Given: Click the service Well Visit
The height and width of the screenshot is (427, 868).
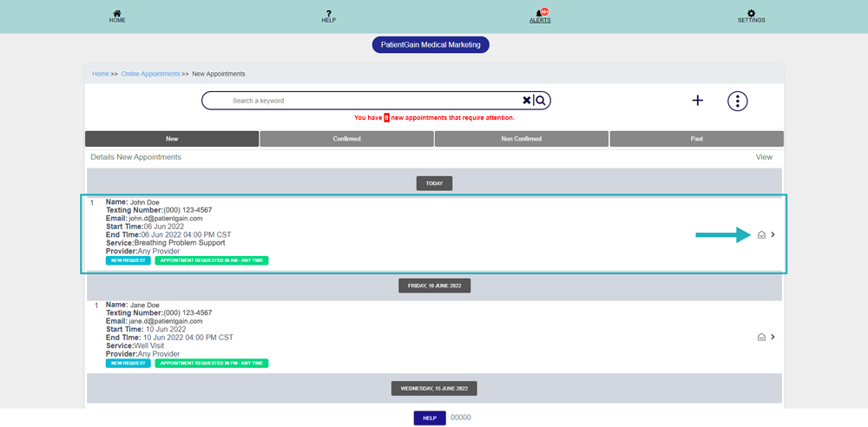Looking at the screenshot, I should click(149, 345).
